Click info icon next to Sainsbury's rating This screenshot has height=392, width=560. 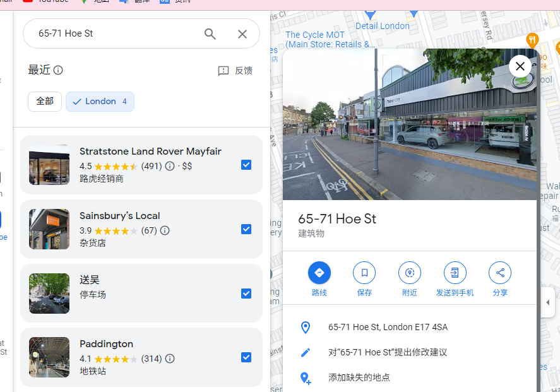pyautogui.click(x=165, y=230)
